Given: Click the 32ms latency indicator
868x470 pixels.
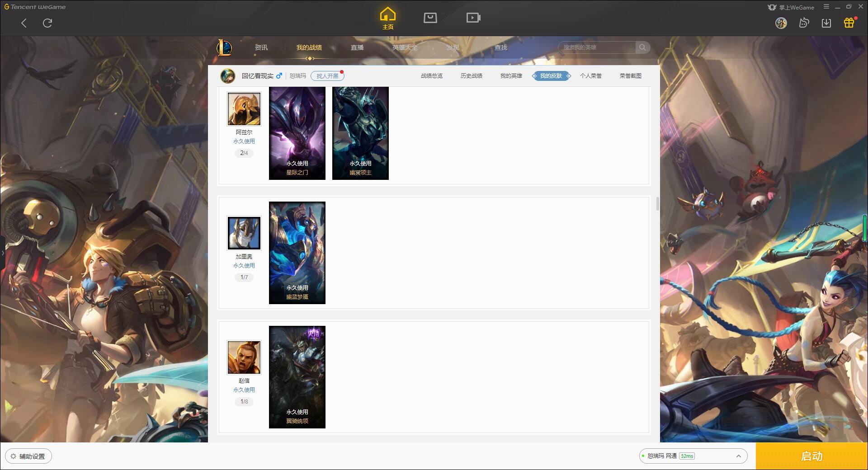Looking at the screenshot, I should (x=687, y=456).
